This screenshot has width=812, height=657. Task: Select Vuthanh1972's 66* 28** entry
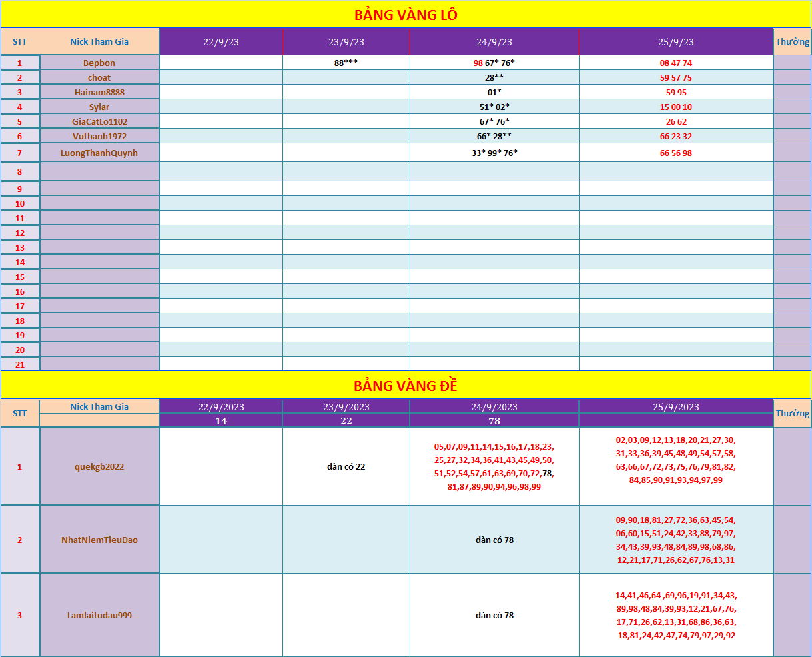494,136
